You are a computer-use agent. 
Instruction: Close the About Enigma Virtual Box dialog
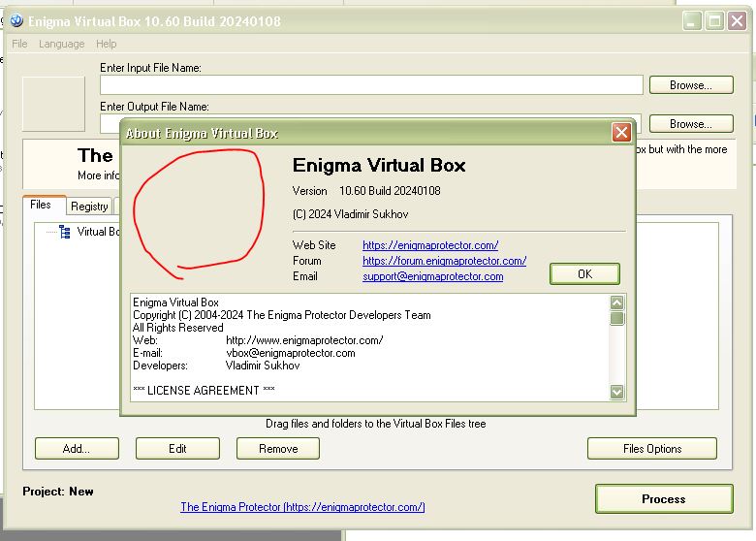[621, 132]
